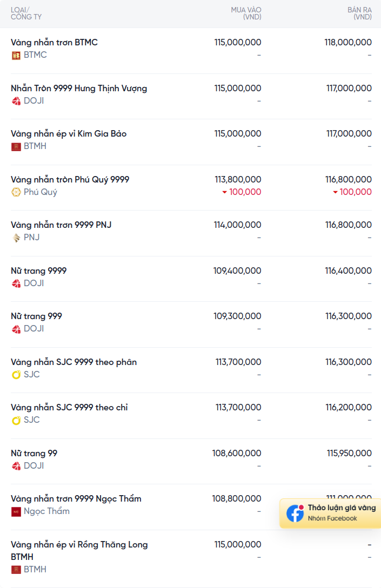Screen dimensions: 381x588
Task: Click Phú Quý buy price decrease indicator
Action: [x=242, y=192]
